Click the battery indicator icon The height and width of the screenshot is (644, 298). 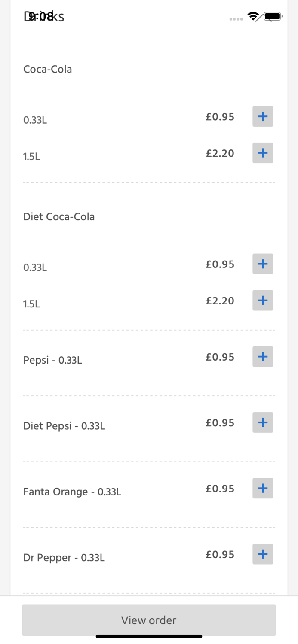273,16
